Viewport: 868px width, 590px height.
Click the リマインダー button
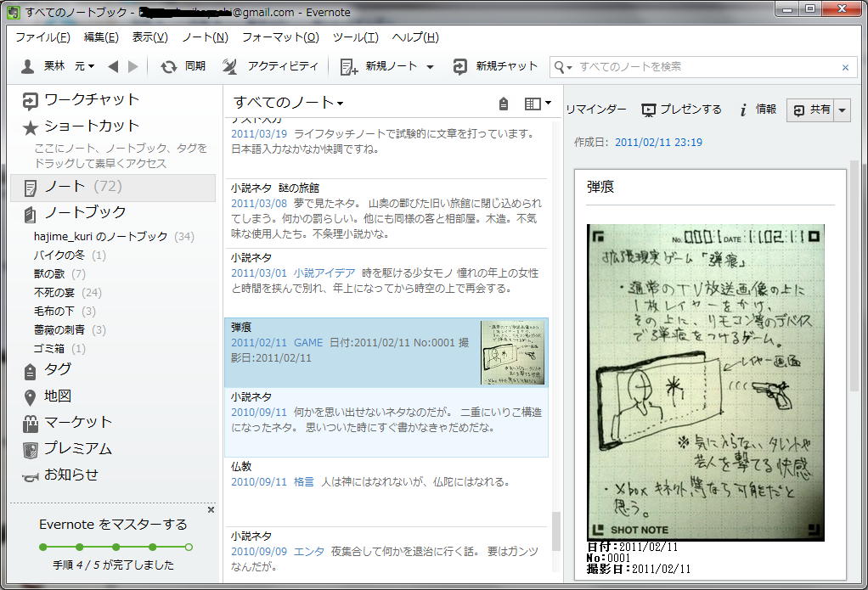click(595, 110)
